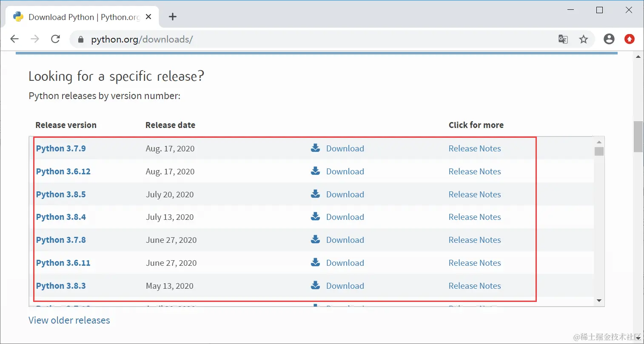Click the May 13, 2020 release date
The height and width of the screenshot is (344, 644).
[170, 286]
